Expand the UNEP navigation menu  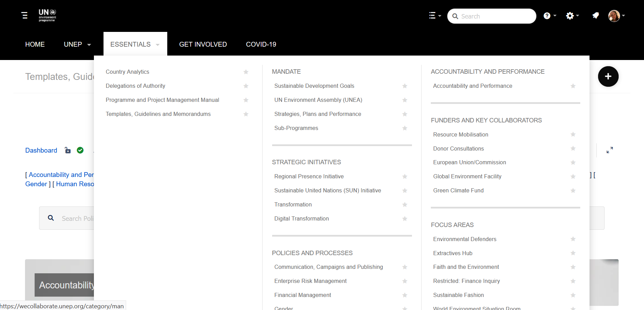pos(77,44)
